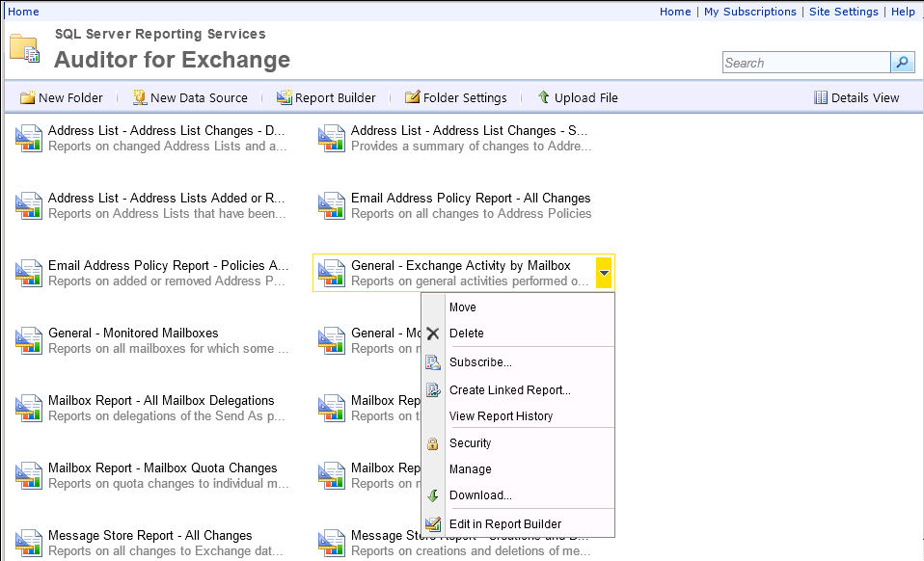The height and width of the screenshot is (561, 924).
Task: Open General - Exchange Activity by Mailbox report
Action: (461, 265)
